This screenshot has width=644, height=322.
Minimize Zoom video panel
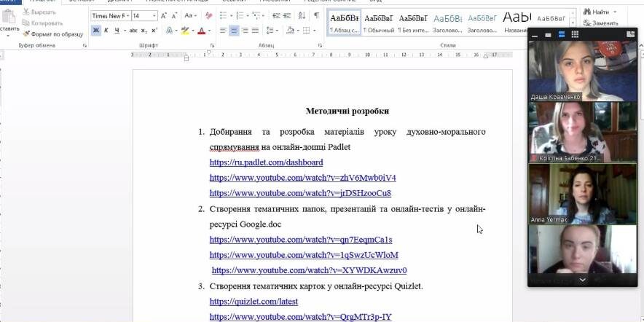535,35
